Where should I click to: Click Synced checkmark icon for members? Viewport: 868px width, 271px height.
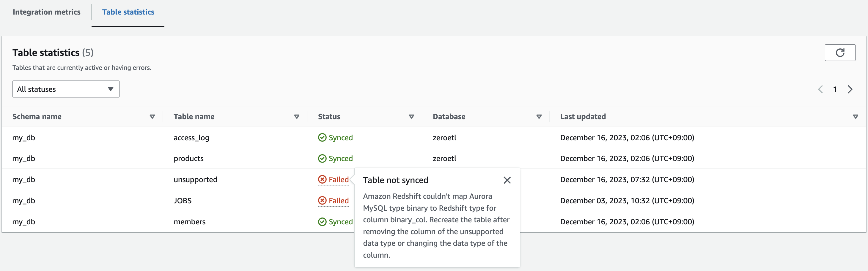pyautogui.click(x=322, y=222)
